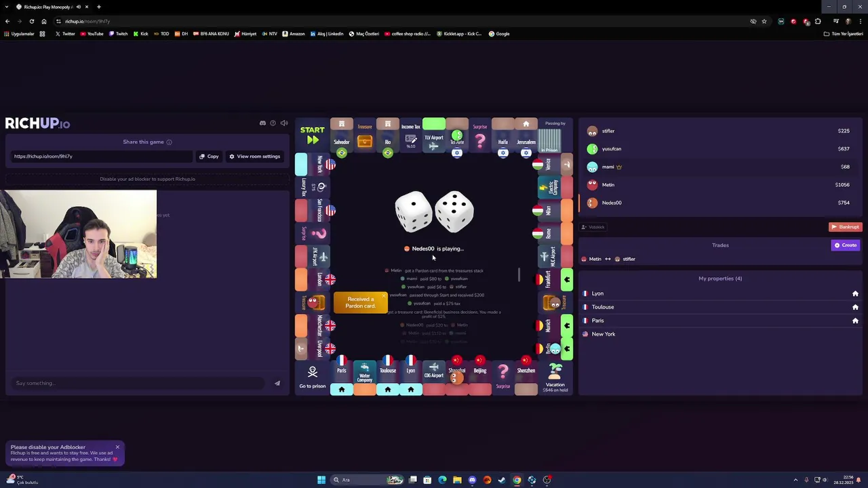The height and width of the screenshot is (488, 868).
Task: Open Lyon in My properties
Action: pos(720,293)
